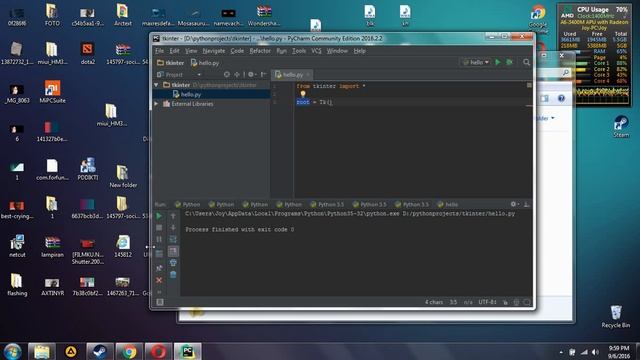
Task: Switch to the hello run tab
Action: [447, 204]
